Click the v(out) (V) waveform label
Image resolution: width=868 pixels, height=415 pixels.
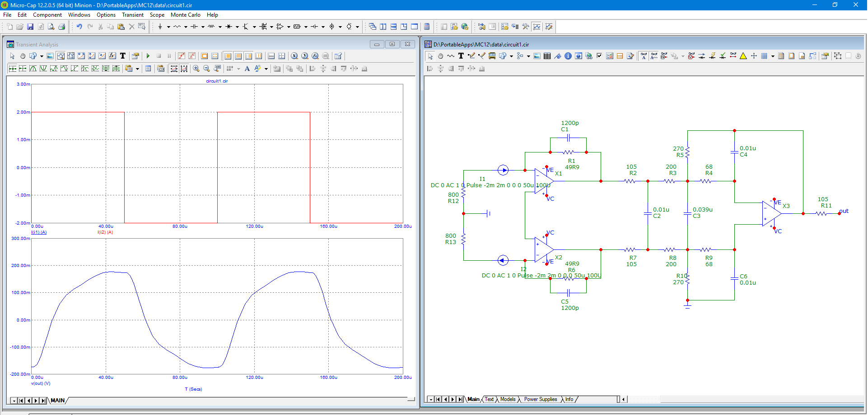tap(41, 383)
